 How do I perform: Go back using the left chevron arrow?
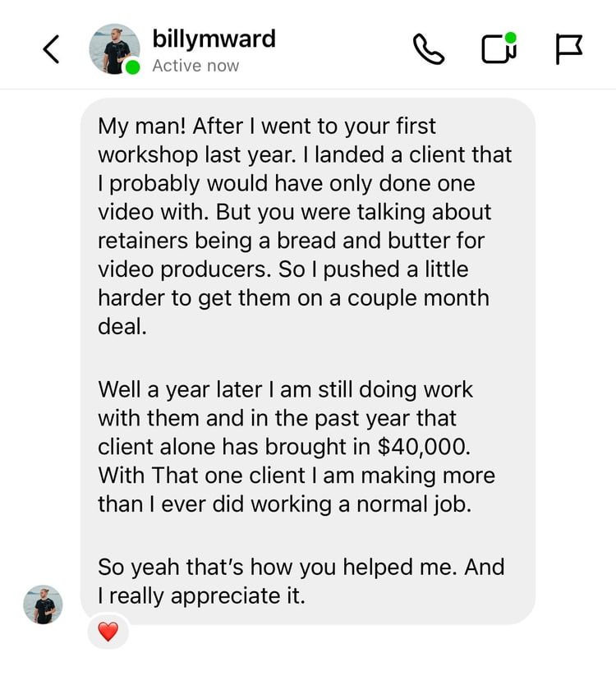(x=51, y=49)
